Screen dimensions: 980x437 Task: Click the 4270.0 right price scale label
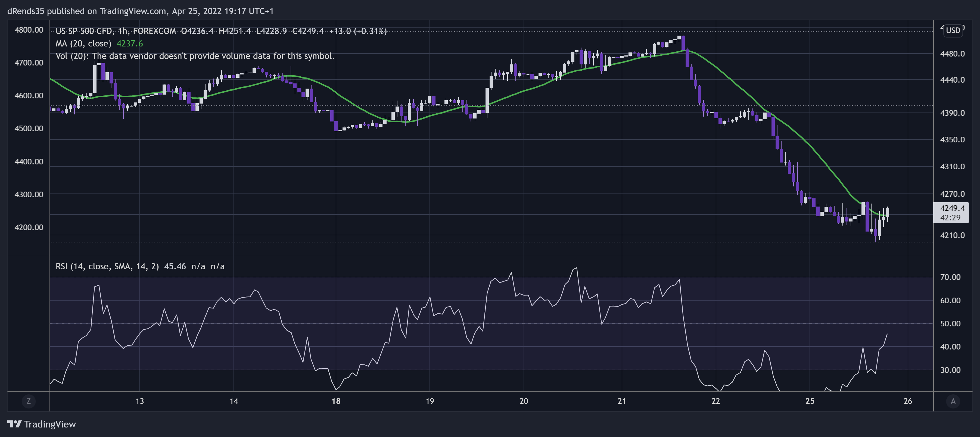[x=952, y=194]
